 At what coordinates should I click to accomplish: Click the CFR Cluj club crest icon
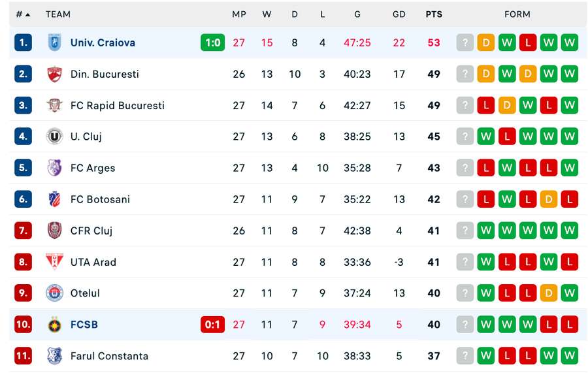[x=54, y=231]
